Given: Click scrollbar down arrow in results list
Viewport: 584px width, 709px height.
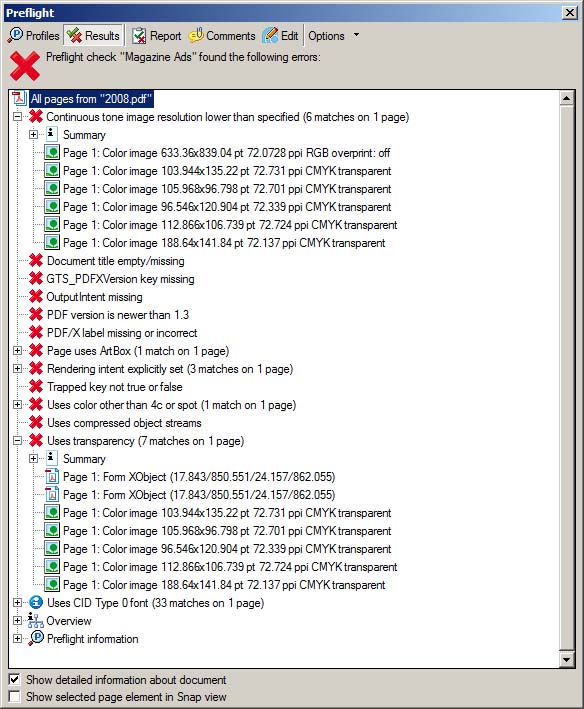Looking at the screenshot, I should click(567, 659).
